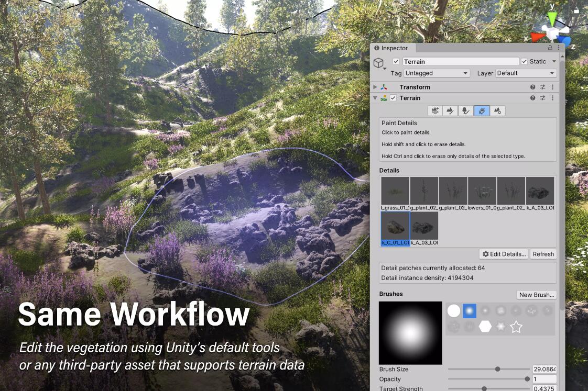The width and height of the screenshot is (588, 391).
Task: Click the Edit Details button
Action: coord(504,254)
